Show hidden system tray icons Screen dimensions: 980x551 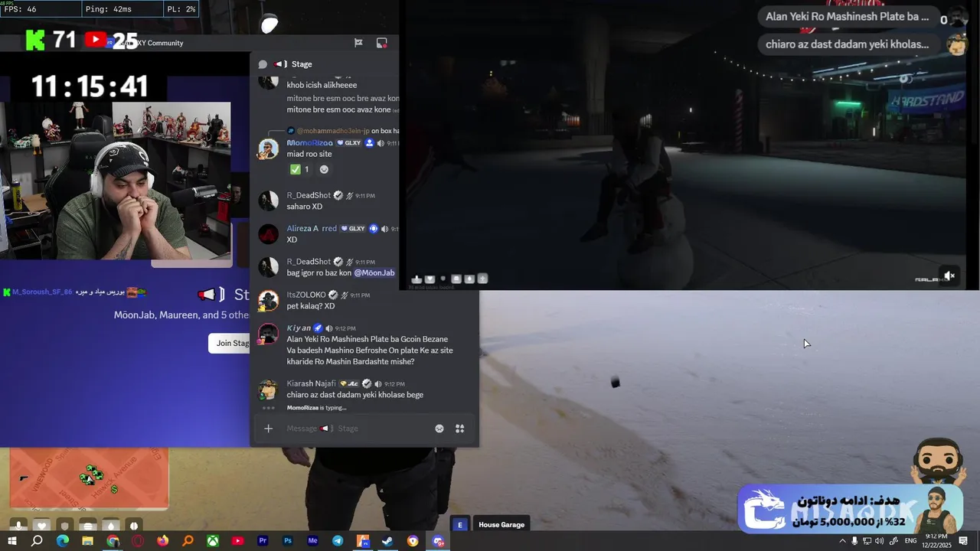pyautogui.click(x=842, y=541)
